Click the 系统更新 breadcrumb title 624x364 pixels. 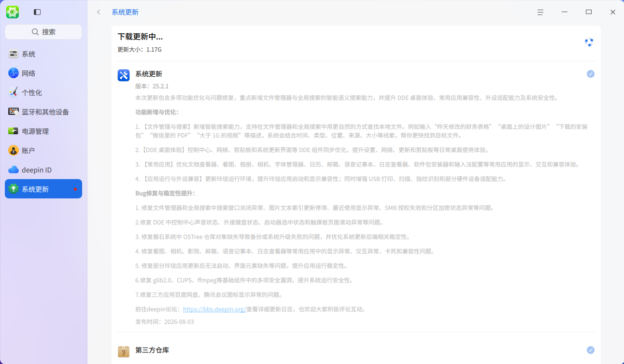tap(125, 12)
